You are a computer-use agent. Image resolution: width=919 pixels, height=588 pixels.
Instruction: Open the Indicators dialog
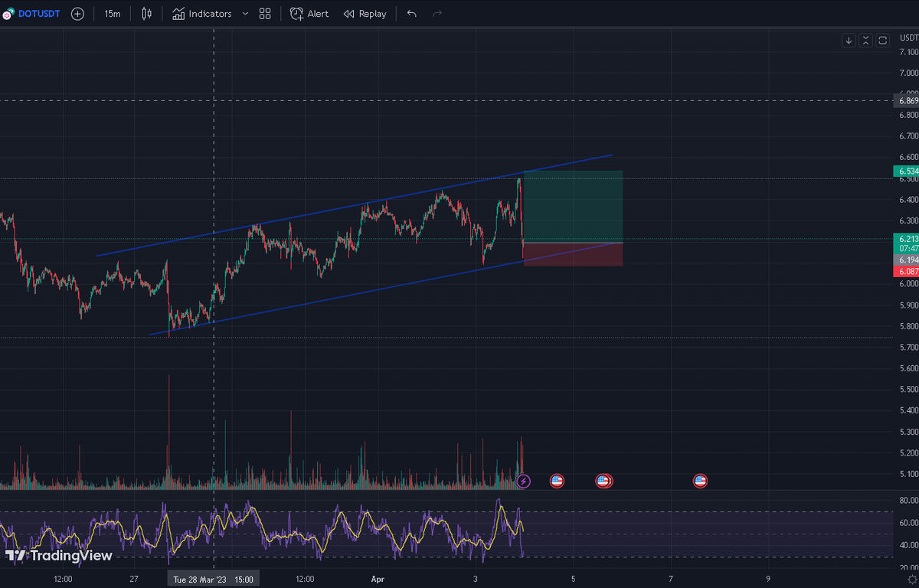pos(201,14)
